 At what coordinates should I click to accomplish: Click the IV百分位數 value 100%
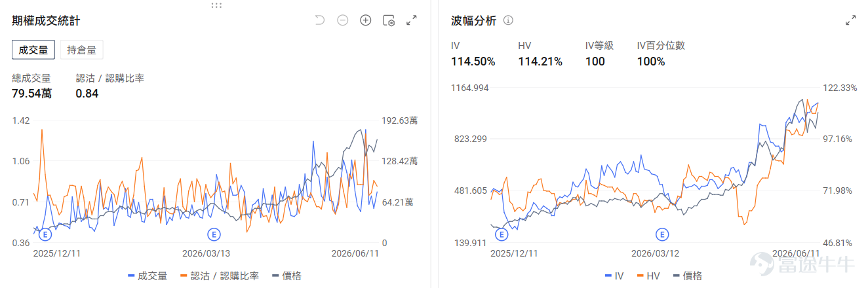[x=651, y=62]
